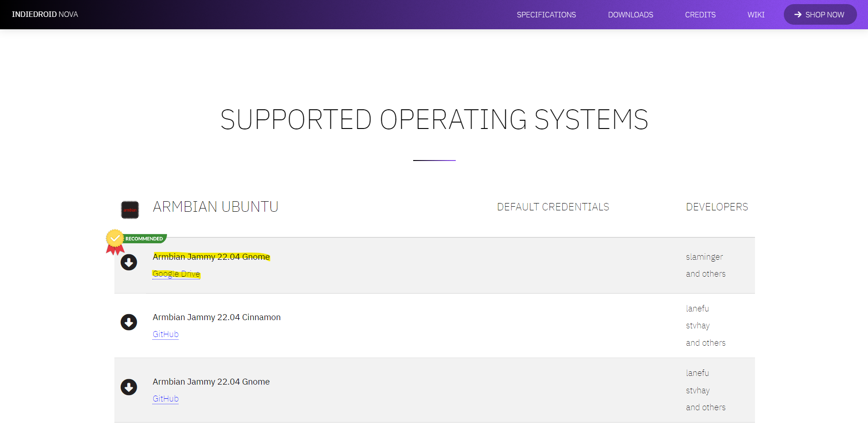Open the Credits nav item
868x423 pixels.
pos(700,15)
